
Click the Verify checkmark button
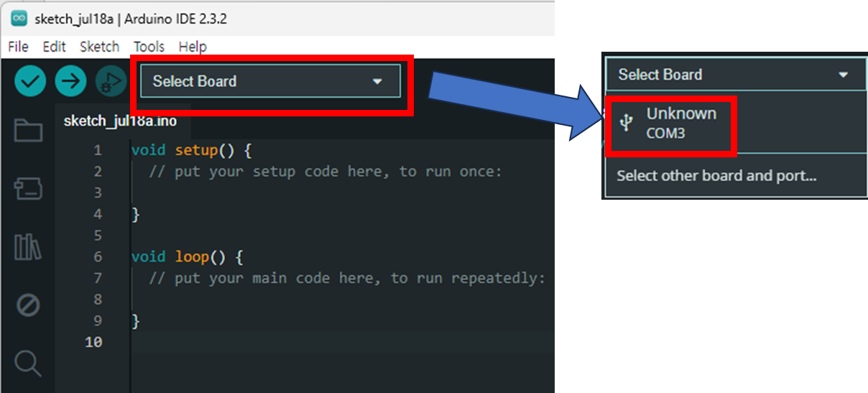coord(30,81)
